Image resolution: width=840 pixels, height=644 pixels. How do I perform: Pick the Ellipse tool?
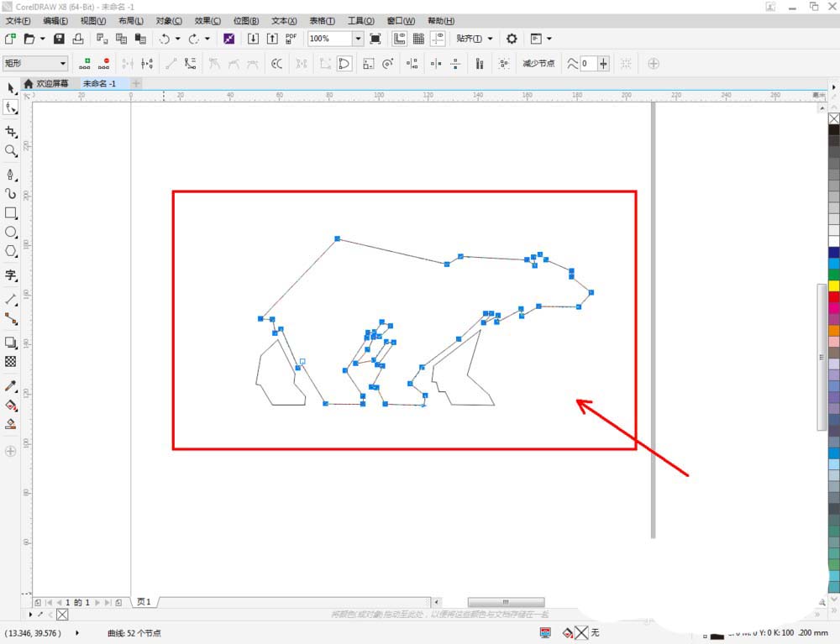pyautogui.click(x=11, y=232)
